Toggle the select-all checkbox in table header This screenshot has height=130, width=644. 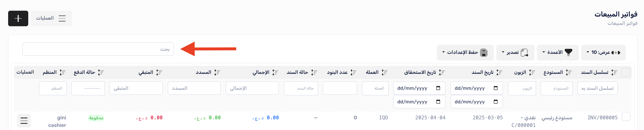[626, 72]
